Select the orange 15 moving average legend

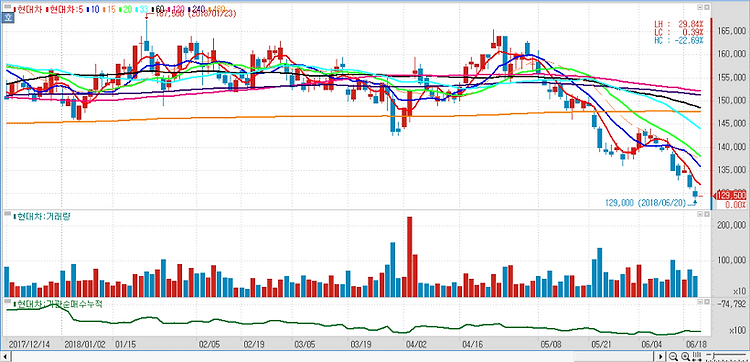[109, 10]
